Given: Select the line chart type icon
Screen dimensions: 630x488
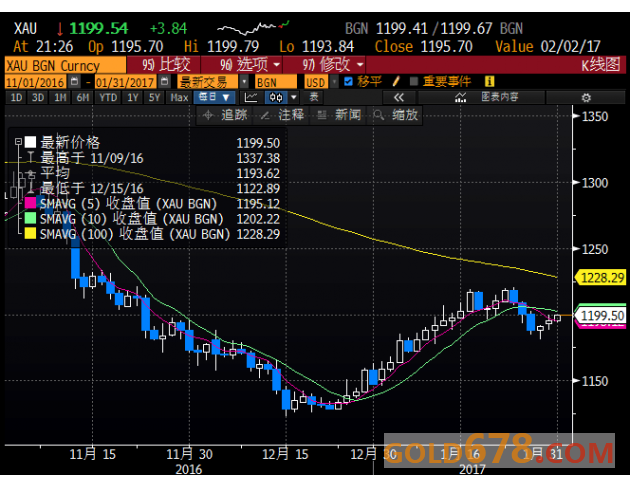Looking at the screenshot, I should 251,97.
